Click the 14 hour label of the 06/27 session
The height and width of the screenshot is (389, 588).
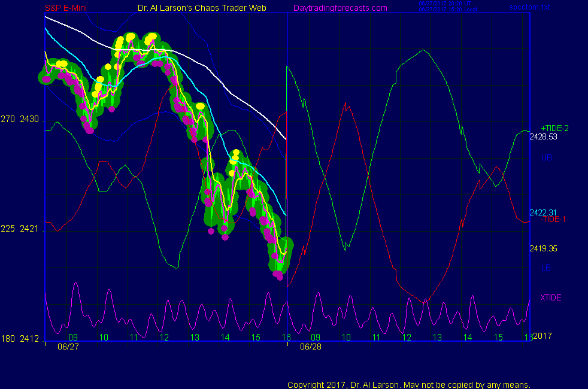(x=225, y=338)
